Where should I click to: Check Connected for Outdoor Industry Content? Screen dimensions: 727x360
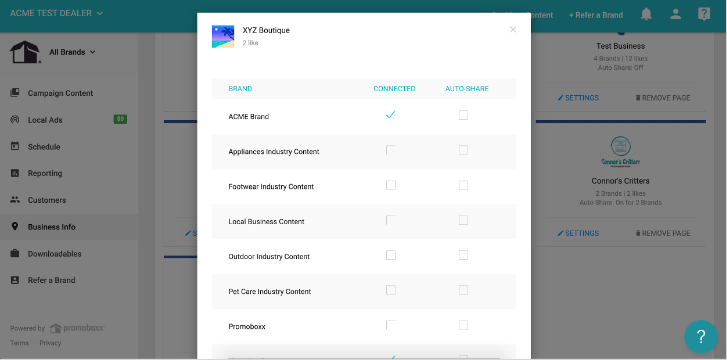click(391, 255)
